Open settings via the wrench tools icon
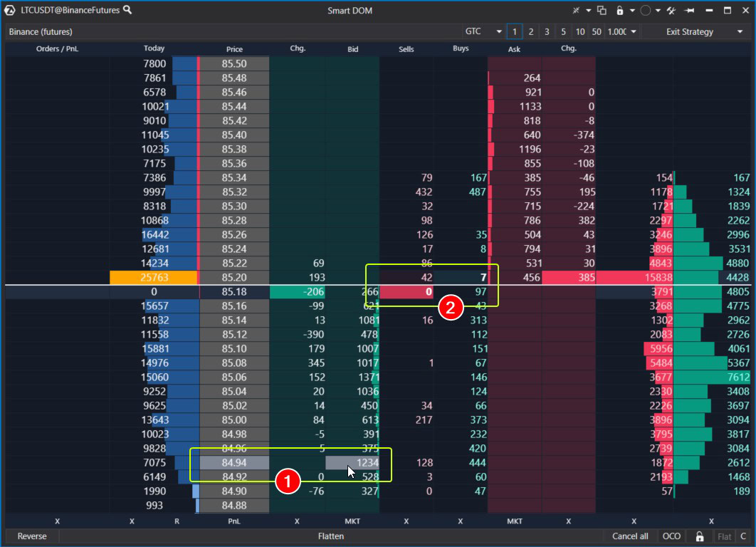756x547 pixels. (671, 11)
